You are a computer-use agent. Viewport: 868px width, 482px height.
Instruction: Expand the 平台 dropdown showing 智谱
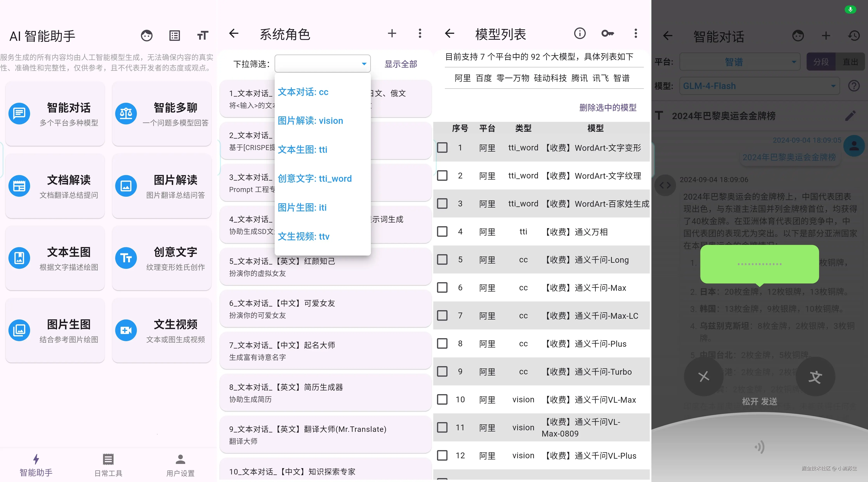coord(740,62)
